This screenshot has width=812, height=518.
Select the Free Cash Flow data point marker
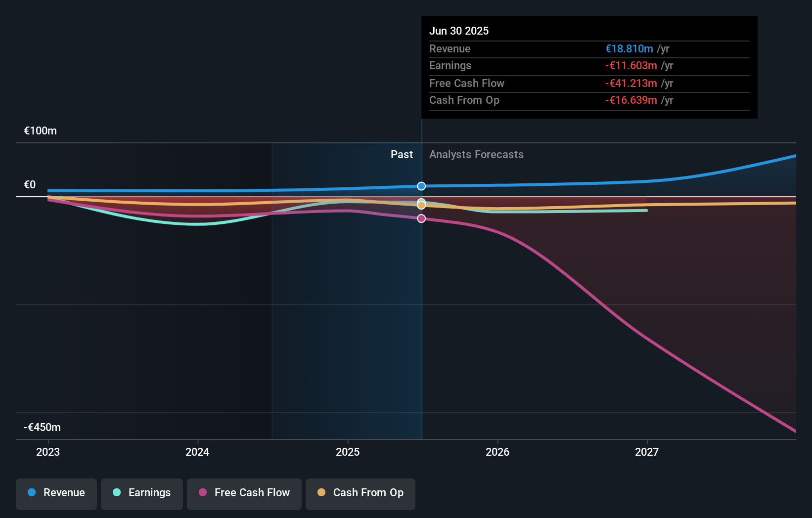(x=421, y=219)
